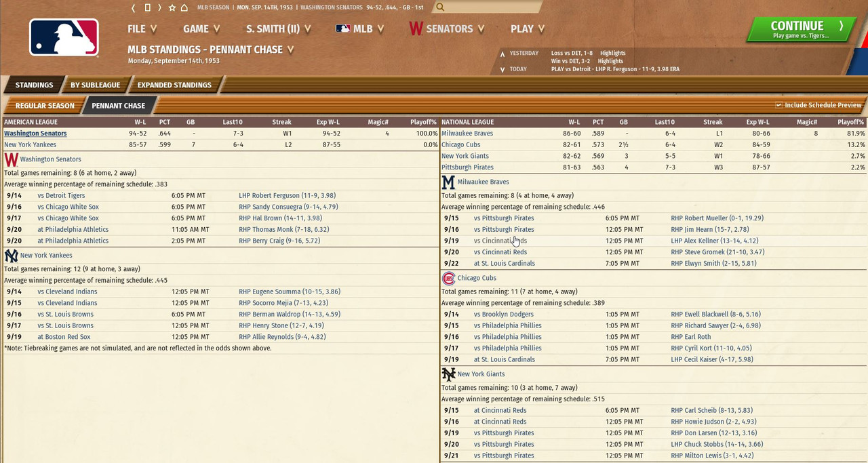868x463 pixels.
Task: Bookmark this screen with the star icon
Action: [x=172, y=7]
